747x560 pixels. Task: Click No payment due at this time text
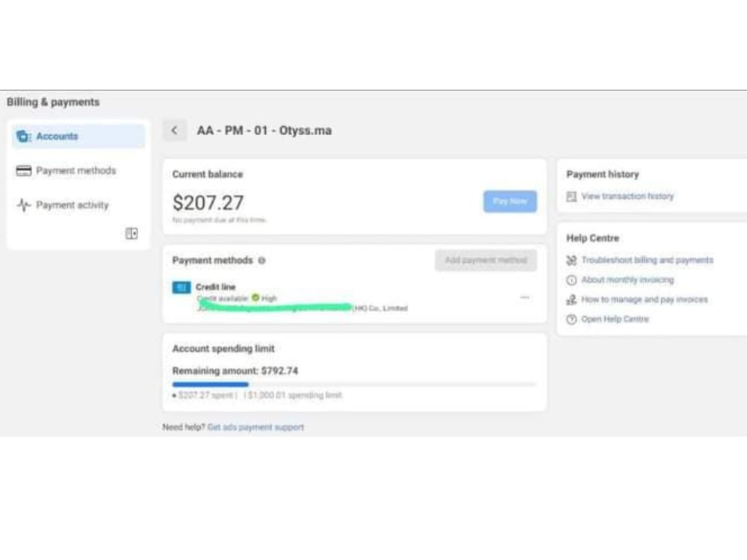(219, 220)
